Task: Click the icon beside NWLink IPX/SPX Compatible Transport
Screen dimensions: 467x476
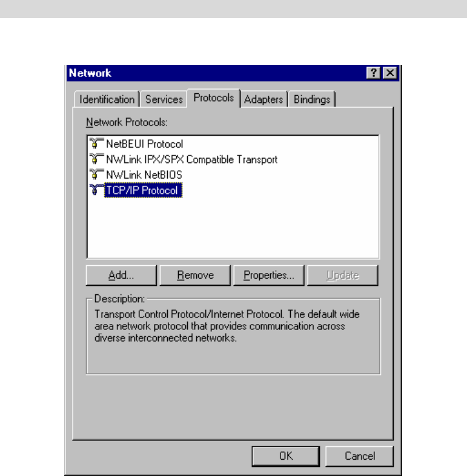Action: (96, 159)
